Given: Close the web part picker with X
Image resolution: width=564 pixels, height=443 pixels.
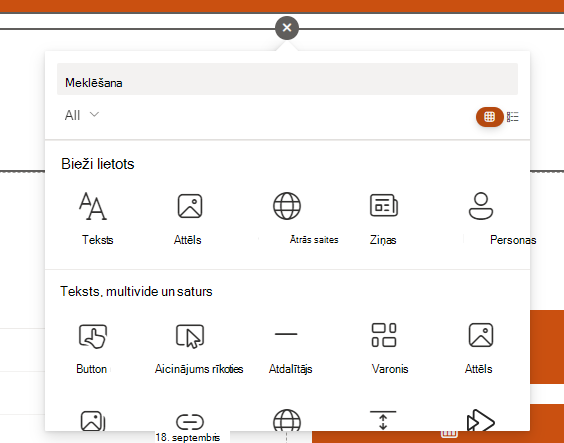Looking at the screenshot, I should pyautogui.click(x=287, y=28).
